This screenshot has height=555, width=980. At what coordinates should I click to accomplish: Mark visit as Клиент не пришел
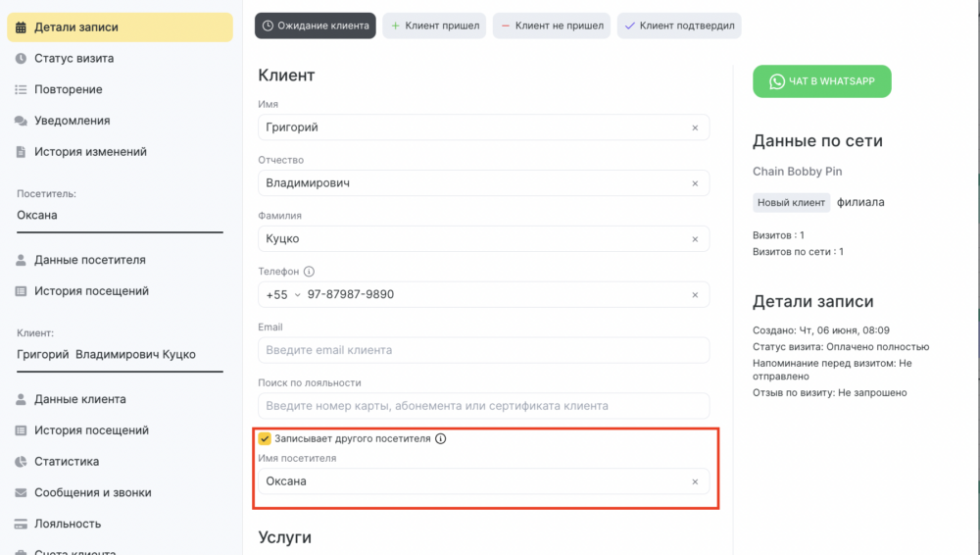tap(551, 25)
